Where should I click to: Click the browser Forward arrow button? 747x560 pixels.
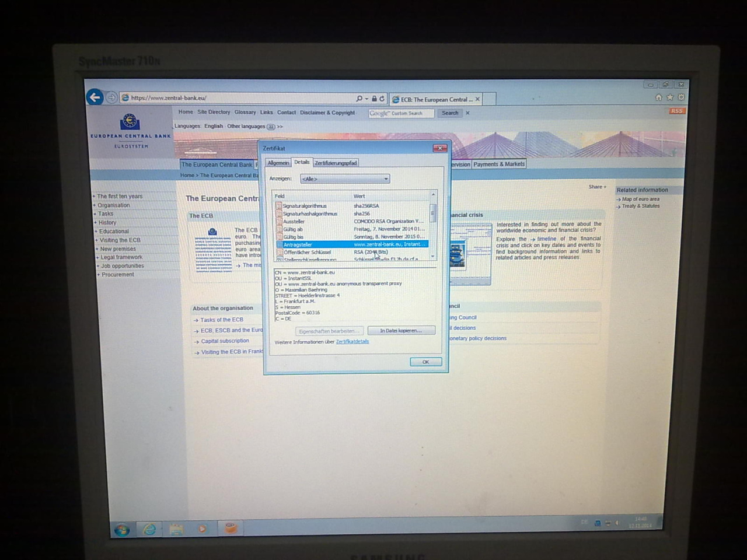pos(111,97)
